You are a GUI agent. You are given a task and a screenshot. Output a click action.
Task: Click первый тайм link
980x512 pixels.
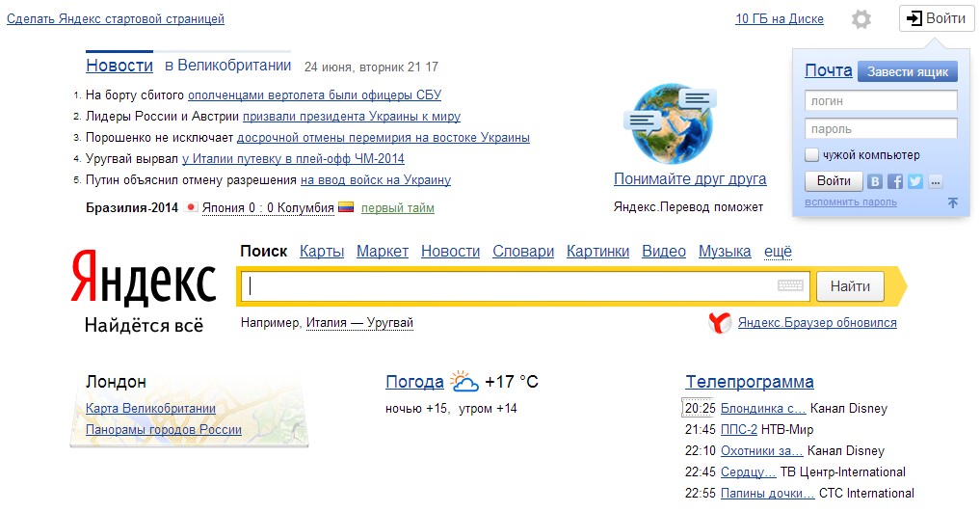[x=398, y=207]
